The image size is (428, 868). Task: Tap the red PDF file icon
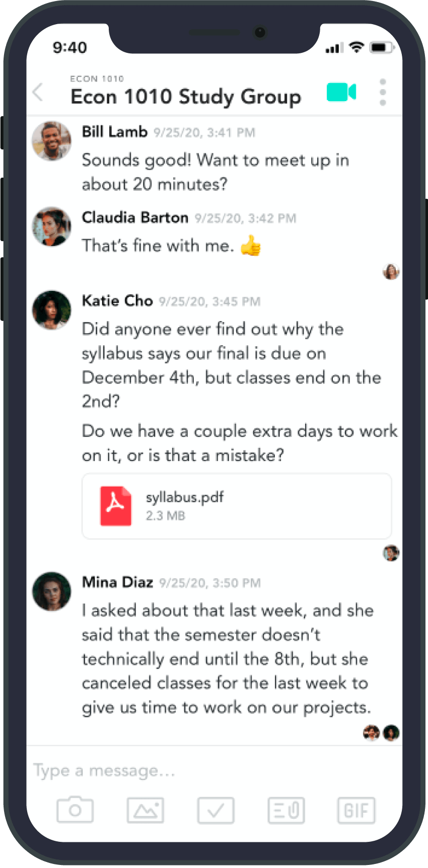pyautogui.click(x=116, y=506)
